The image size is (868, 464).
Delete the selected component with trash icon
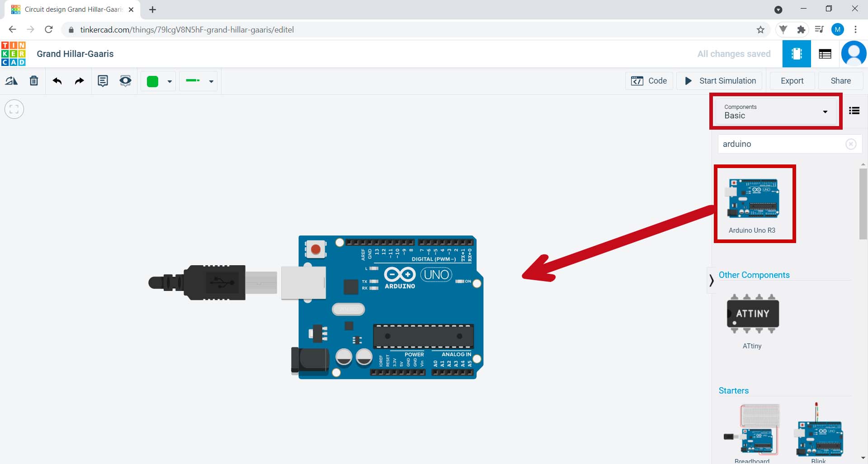[x=34, y=81]
